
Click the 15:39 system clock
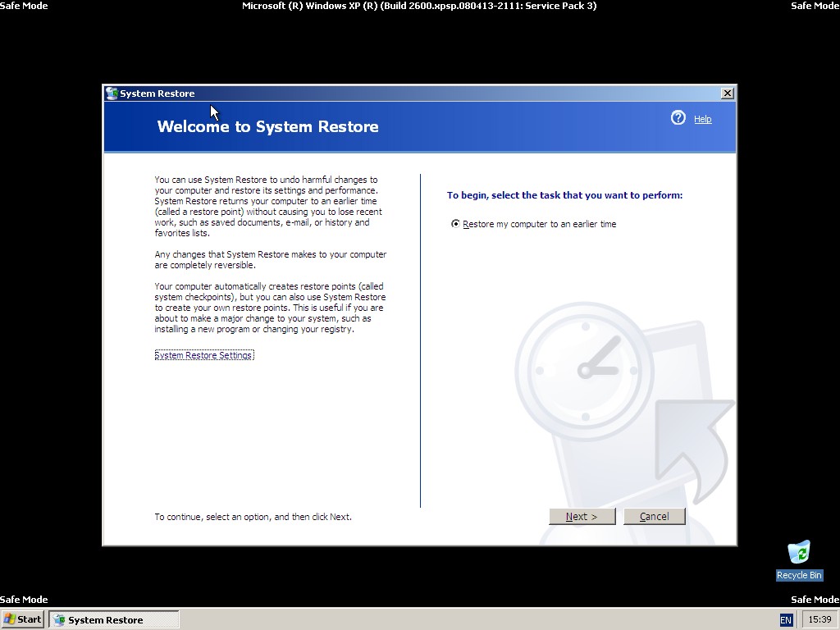[819, 619]
